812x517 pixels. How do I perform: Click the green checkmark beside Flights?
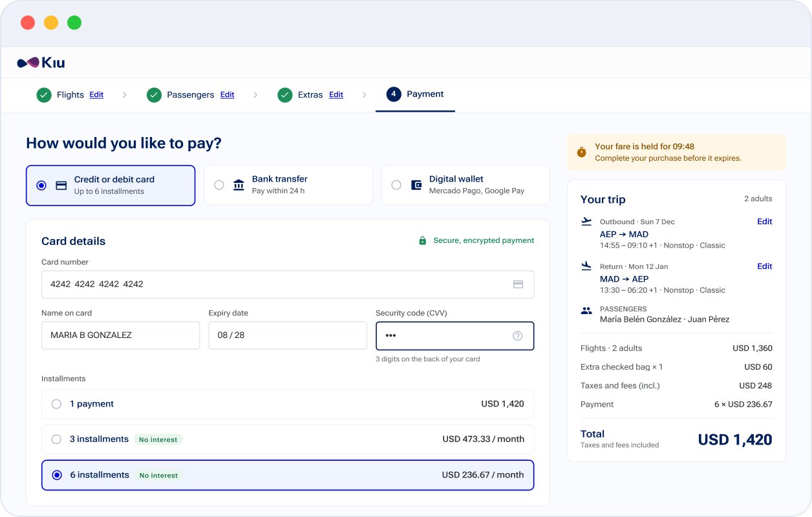tap(44, 95)
